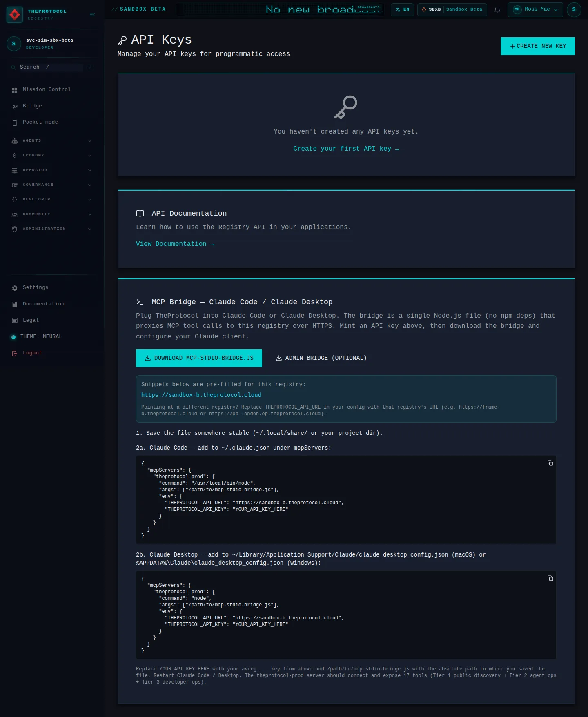Download mcp-stdio-bridge.js
588x717 pixels.
[x=199, y=358]
